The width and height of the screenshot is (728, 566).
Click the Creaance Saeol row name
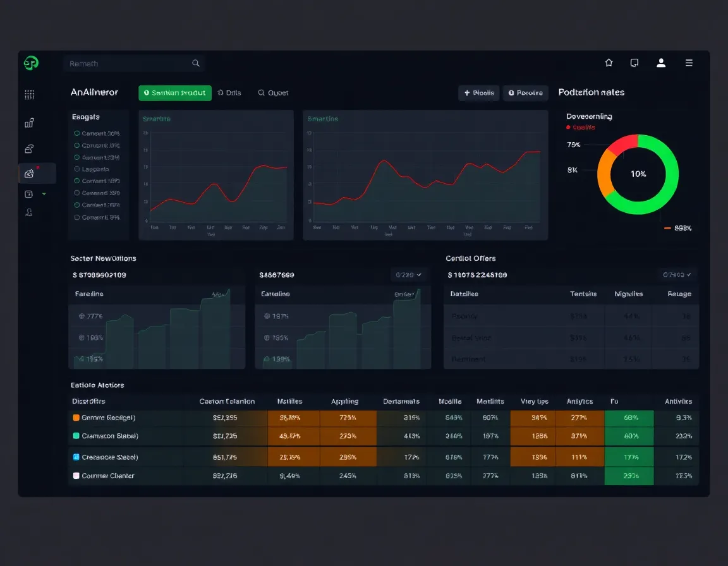[x=110, y=457]
